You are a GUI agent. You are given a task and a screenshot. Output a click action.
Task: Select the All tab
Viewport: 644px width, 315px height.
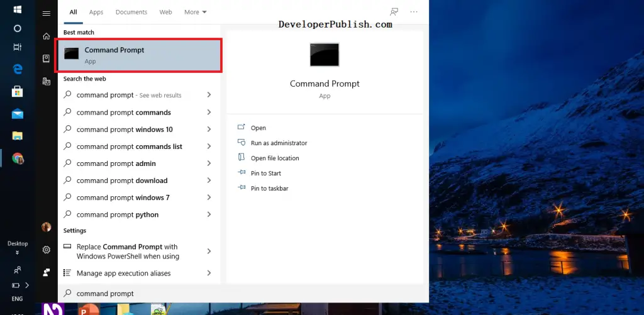point(73,12)
